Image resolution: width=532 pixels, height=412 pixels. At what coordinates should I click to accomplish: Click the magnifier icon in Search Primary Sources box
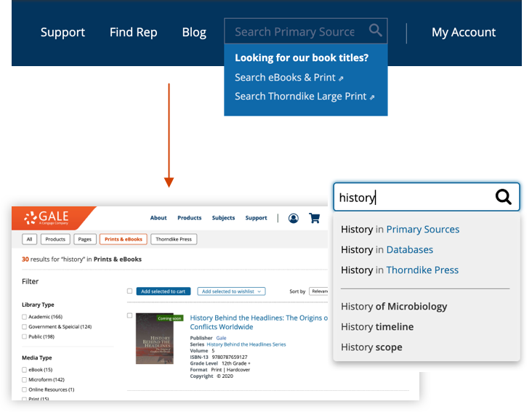376,31
